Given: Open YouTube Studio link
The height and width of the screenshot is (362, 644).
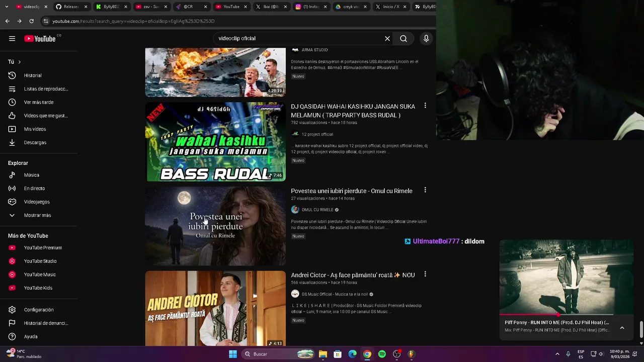Looking at the screenshot, I should point(39,261).
